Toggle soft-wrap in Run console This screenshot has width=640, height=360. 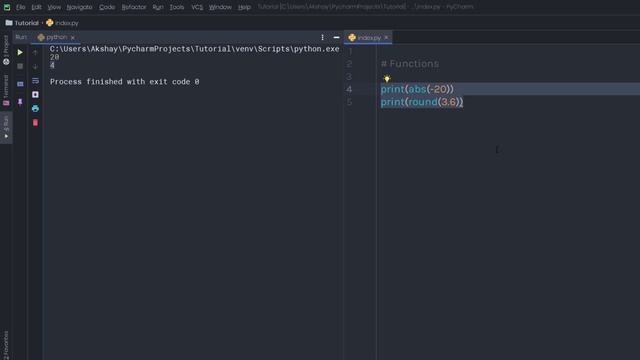(36, 80)
